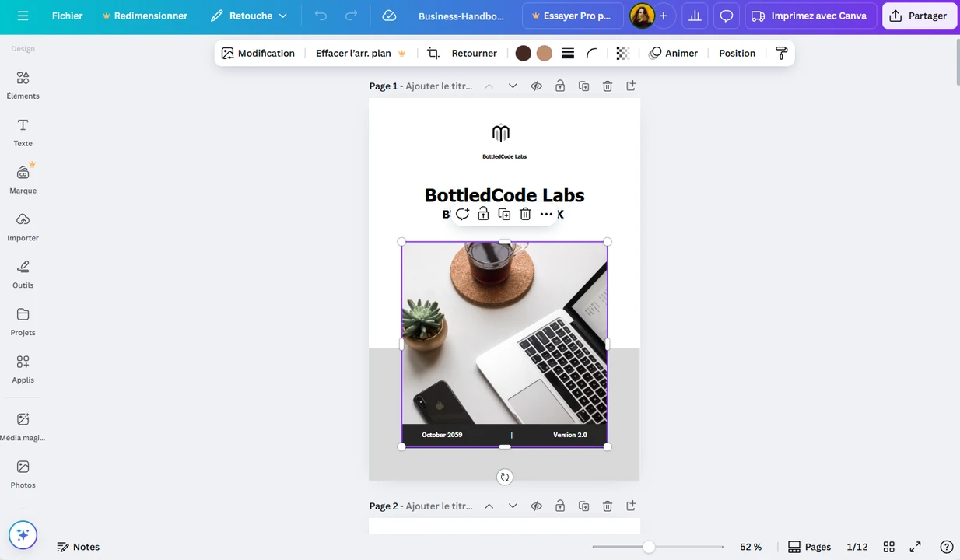Open the corner rounding icon

[592, 54]
